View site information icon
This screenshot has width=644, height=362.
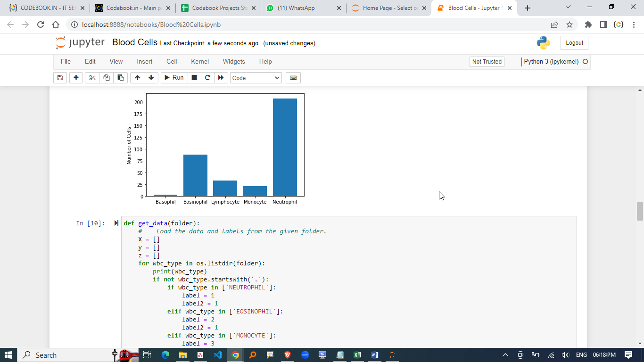tap(74, 25)
